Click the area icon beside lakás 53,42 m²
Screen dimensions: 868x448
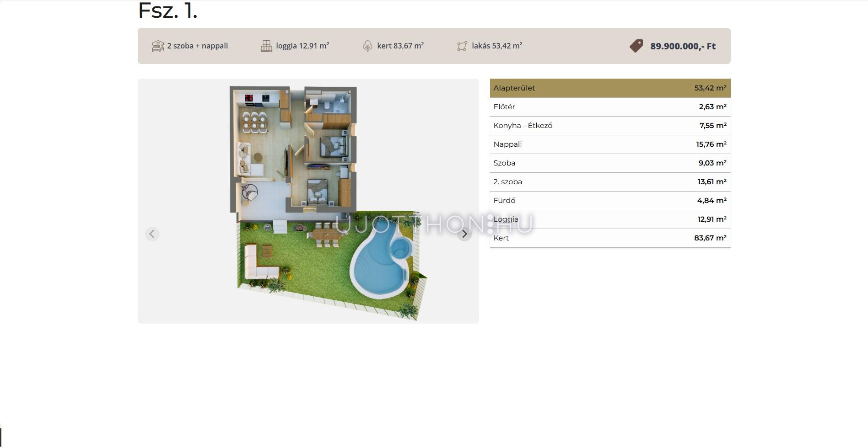462,46
